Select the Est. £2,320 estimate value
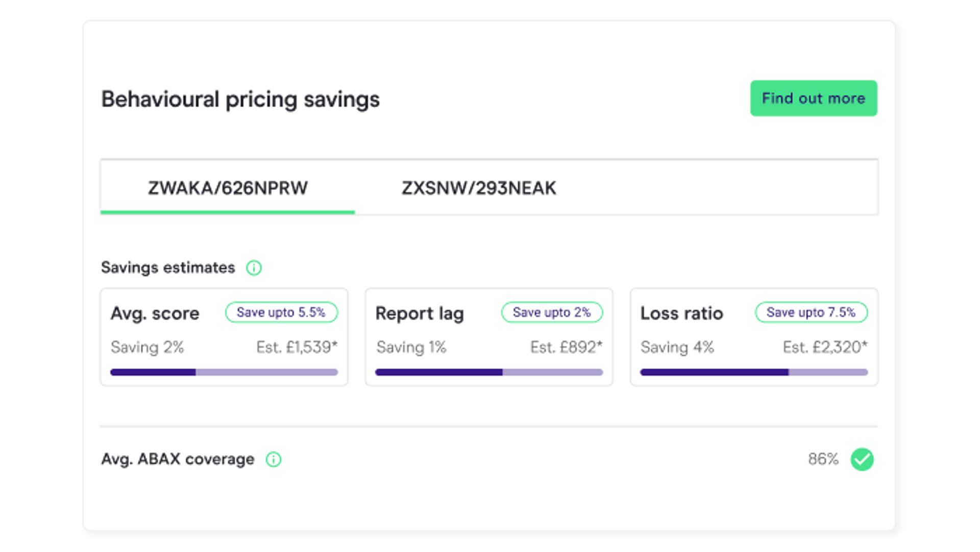980x552 pixels. click(x=824, y=347)
